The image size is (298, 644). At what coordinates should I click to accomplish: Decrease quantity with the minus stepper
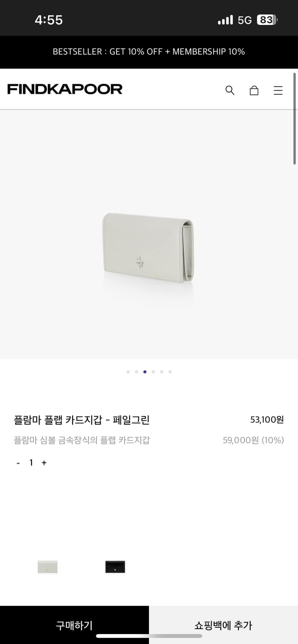[18, 463]
